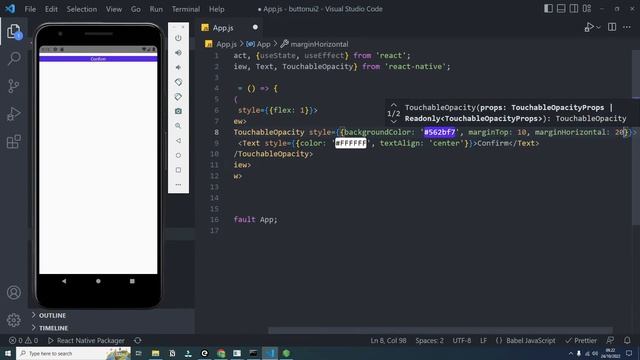This screenshot has width=640, height=360.
Task: Open the Edit menu
Action: click(51, 9)
